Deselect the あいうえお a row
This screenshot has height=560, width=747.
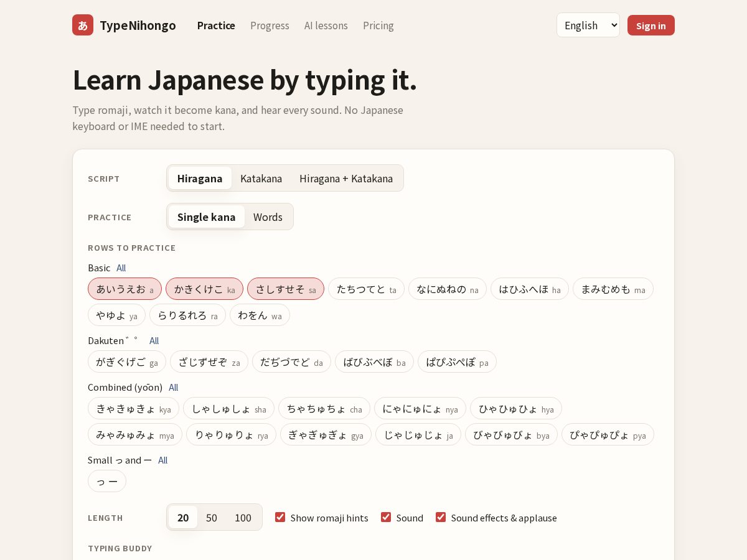125,289
